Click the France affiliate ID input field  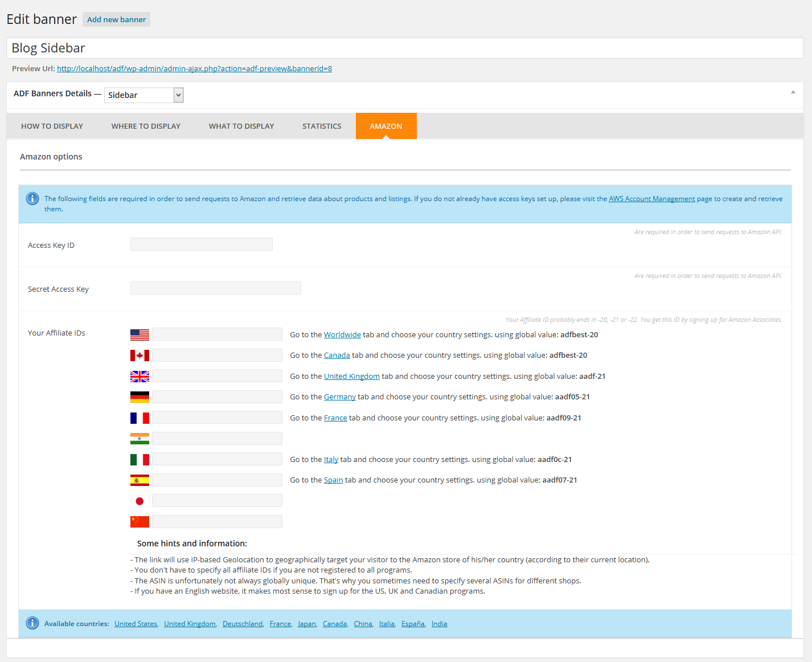(x=217, y=417)
